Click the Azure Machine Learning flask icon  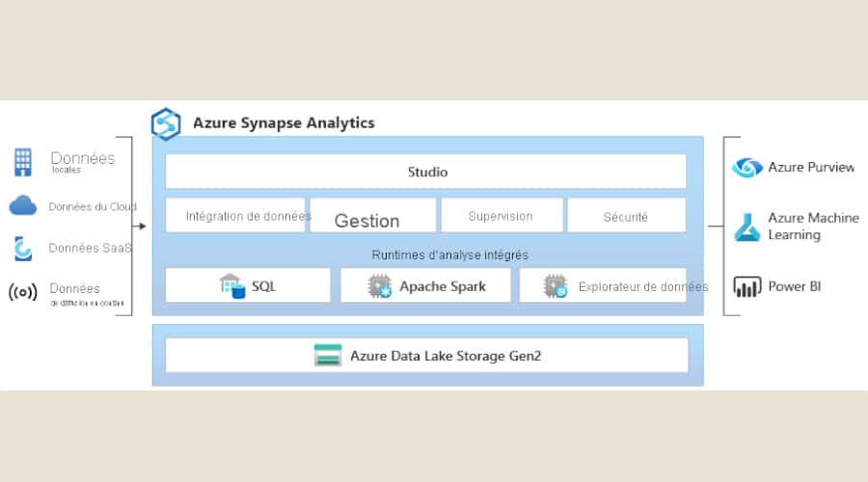[x=746, y=227]
